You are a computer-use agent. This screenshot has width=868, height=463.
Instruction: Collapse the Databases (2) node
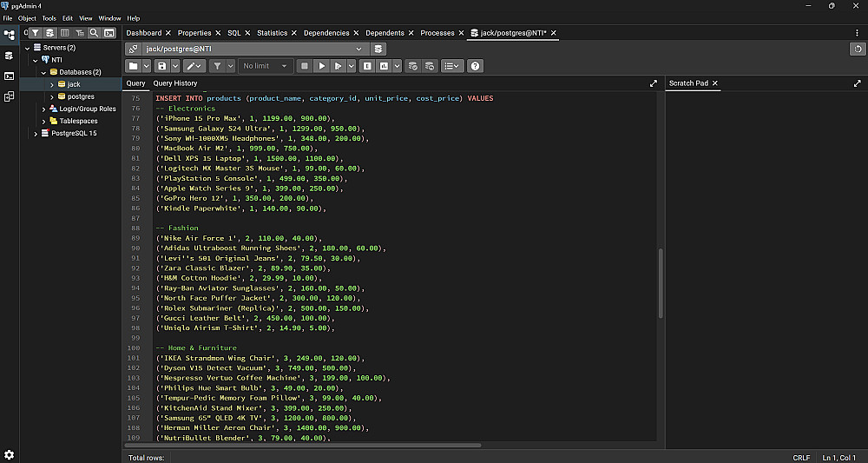point(43,72)
